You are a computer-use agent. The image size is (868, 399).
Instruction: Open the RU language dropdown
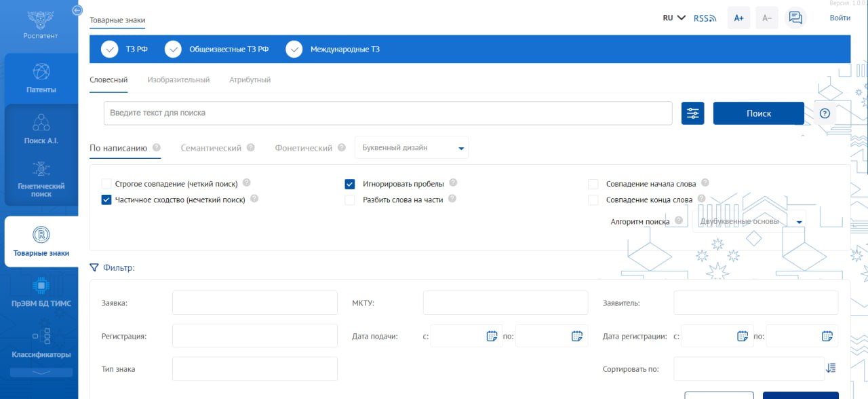[x=674, y=18]
